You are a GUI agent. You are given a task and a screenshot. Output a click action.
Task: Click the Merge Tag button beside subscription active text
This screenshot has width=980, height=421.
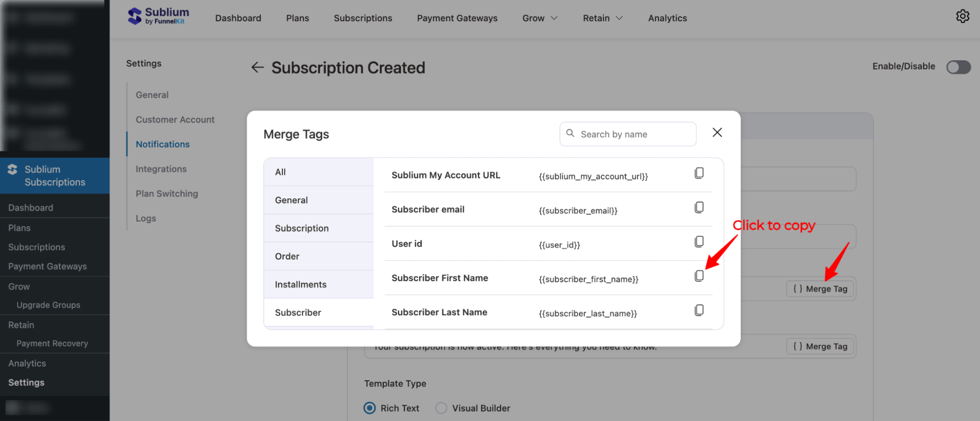(x=820, y=347)
